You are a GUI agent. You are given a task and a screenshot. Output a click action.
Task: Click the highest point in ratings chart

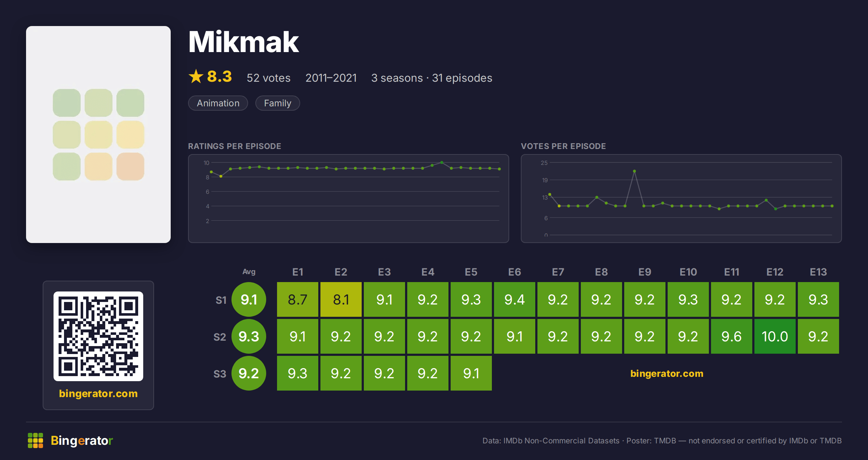click(442, 162)
